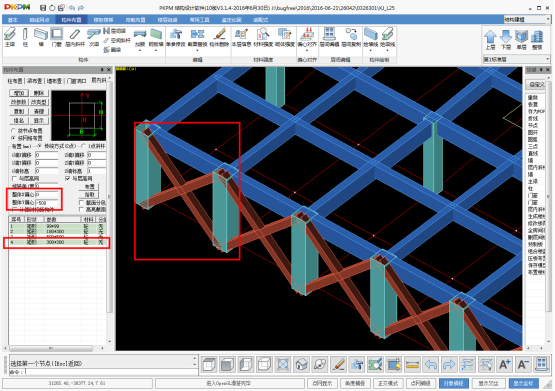The image size is (555, 391).
Task: Click the 上层 up-arrow floor icon
Action: coord(490,39)
